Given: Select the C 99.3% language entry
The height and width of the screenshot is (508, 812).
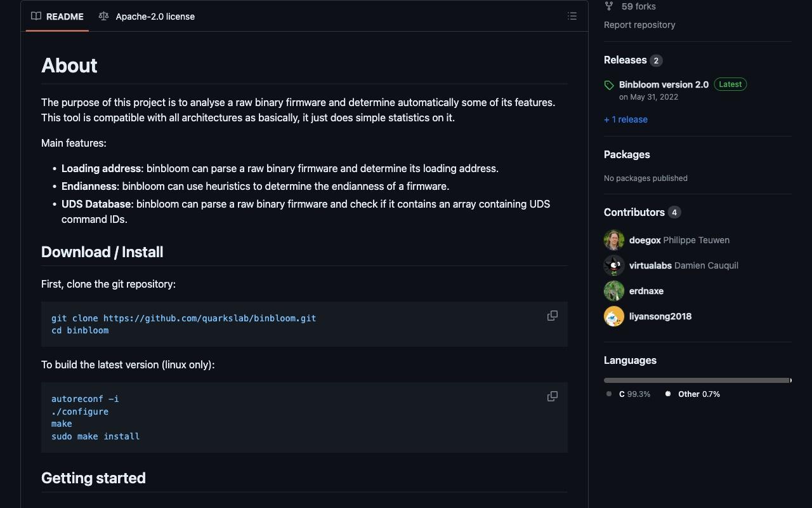Looking at the screenshot, I should (634, 394).
